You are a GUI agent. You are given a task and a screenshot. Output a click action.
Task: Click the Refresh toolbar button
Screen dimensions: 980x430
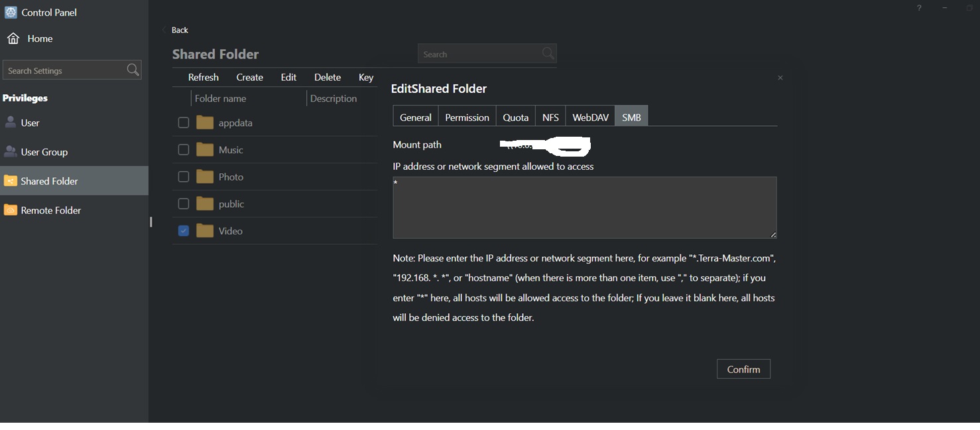coord(203,77)
